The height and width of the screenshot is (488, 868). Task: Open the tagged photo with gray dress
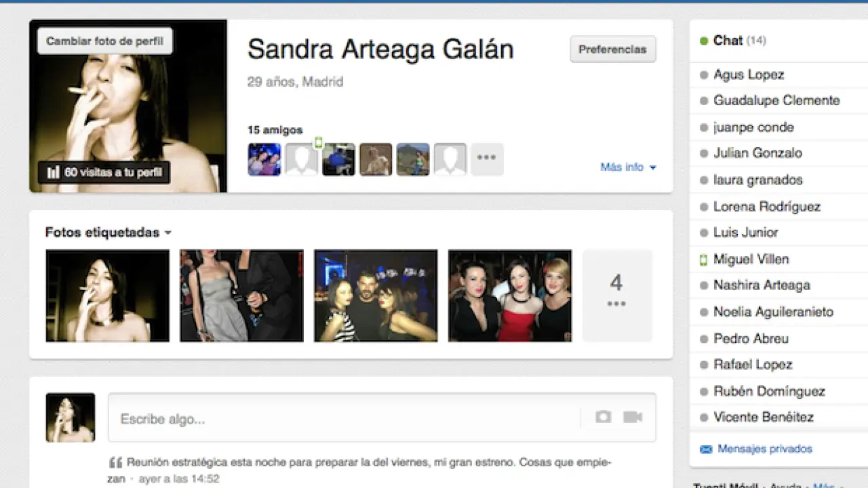point(241,296)
